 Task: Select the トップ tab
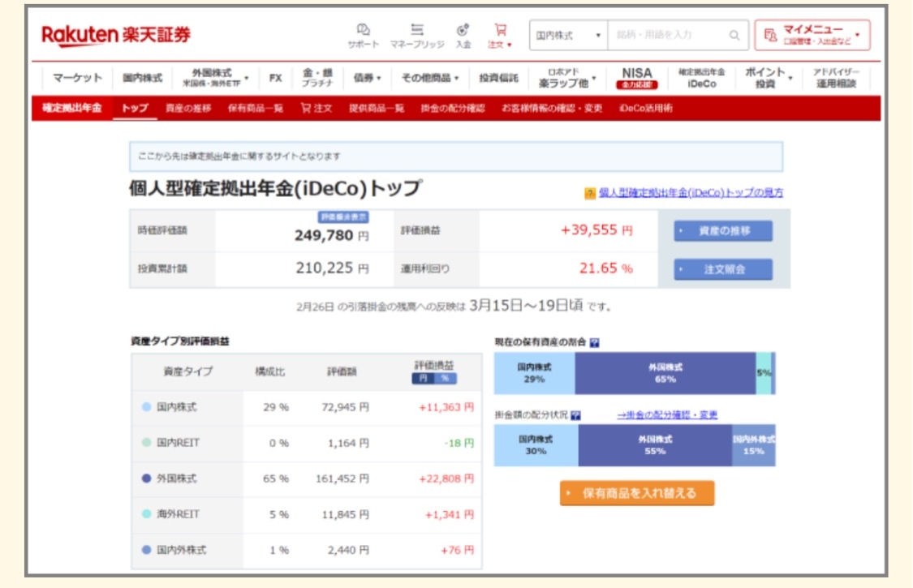coord(135,109)
